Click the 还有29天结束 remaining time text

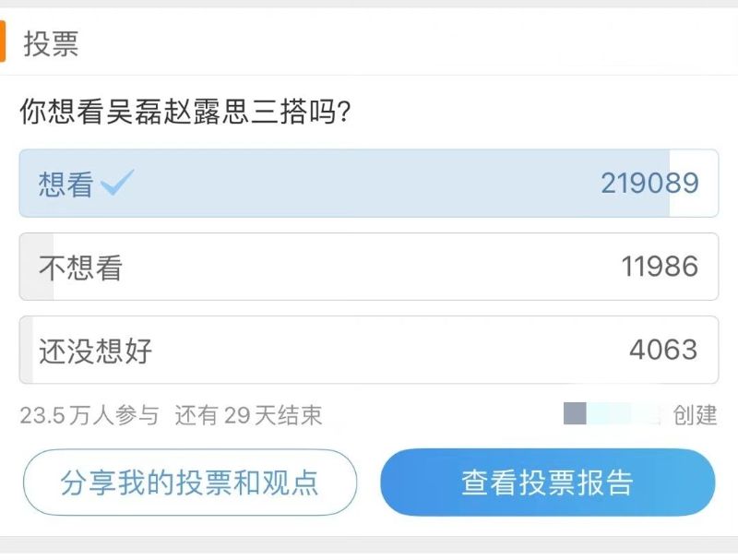pos(248,415)
